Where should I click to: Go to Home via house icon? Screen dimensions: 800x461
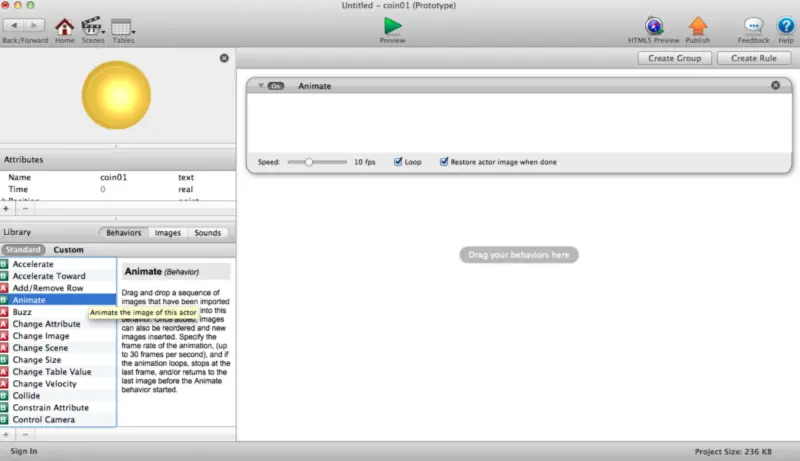click(x=64, y=27)
